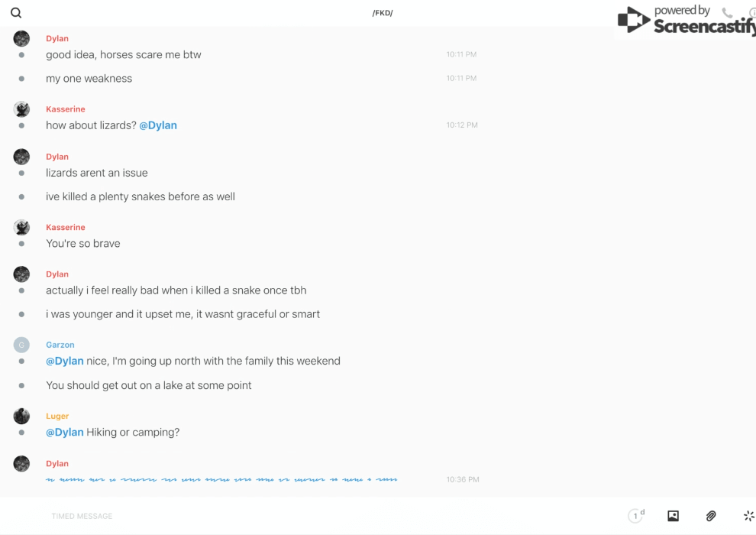Open Luger's profile avatar

21,416
